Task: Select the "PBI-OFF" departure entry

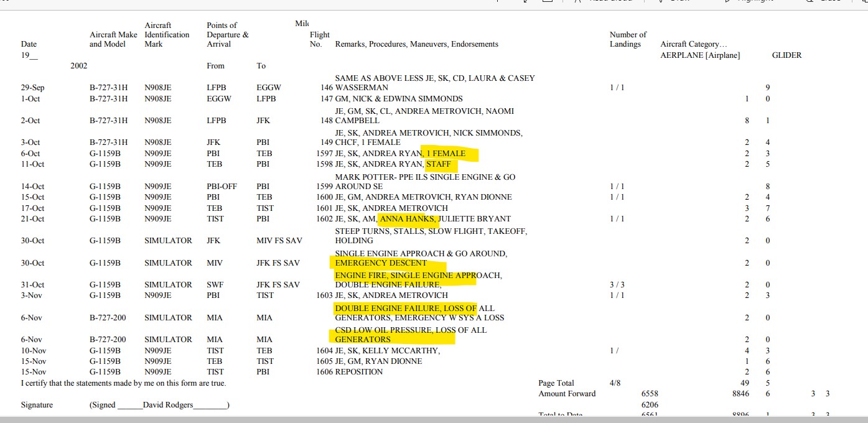Action: [222, 186]
